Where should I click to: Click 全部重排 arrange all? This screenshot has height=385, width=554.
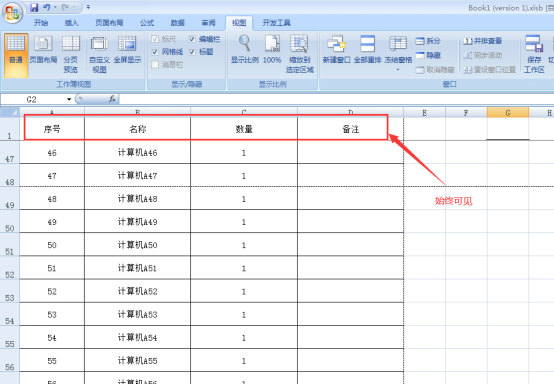coord(367,49)
